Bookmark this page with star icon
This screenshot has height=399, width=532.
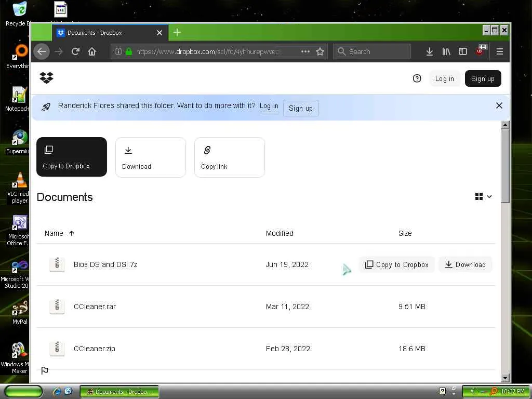coord(320,51)
